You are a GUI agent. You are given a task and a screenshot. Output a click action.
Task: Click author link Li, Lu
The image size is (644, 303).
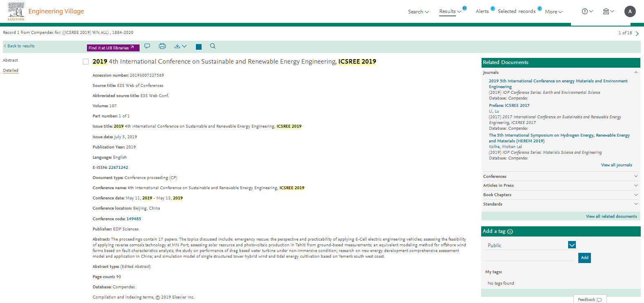click(494, 111)
